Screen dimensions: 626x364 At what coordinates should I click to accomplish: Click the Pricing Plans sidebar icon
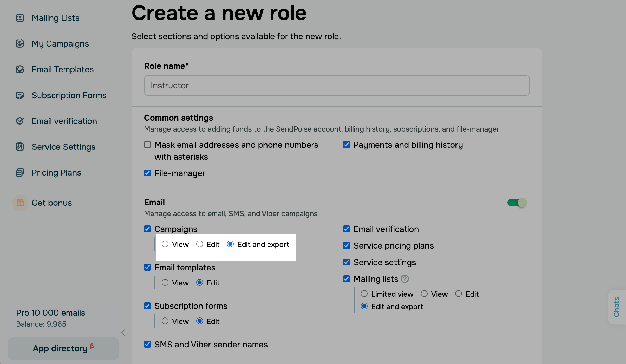pos(20,173)
